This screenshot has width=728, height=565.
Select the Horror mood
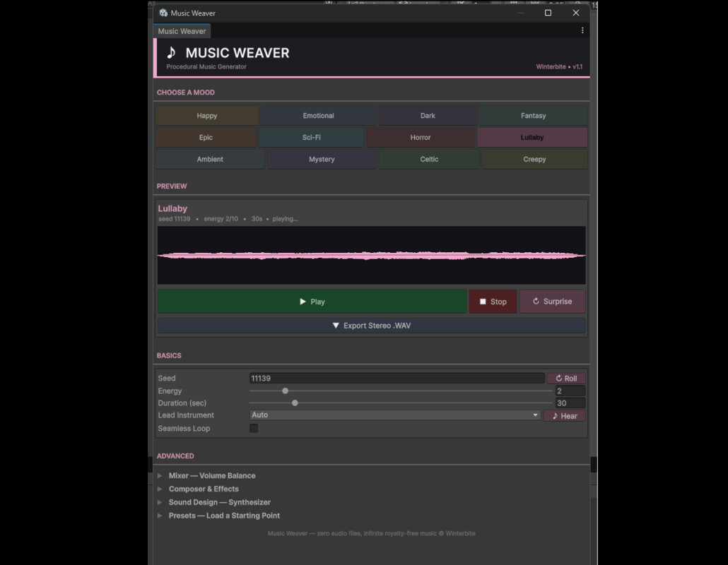[420, 137]
